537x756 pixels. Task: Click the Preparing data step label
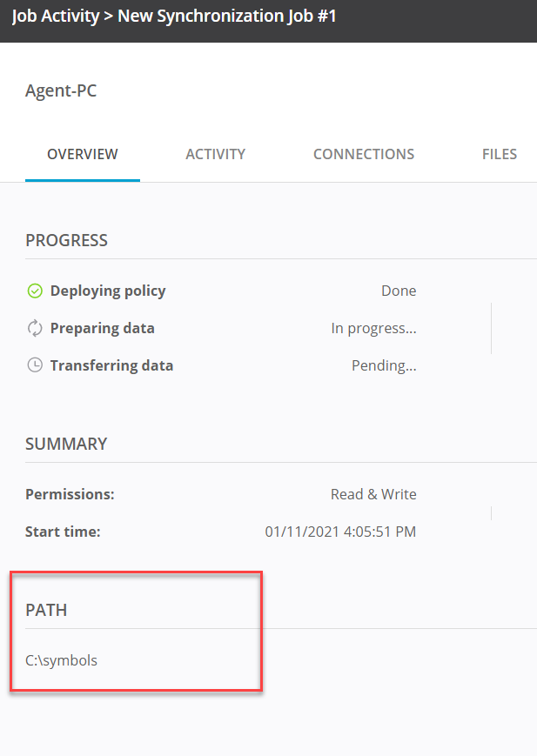click(x=103, y=329)
